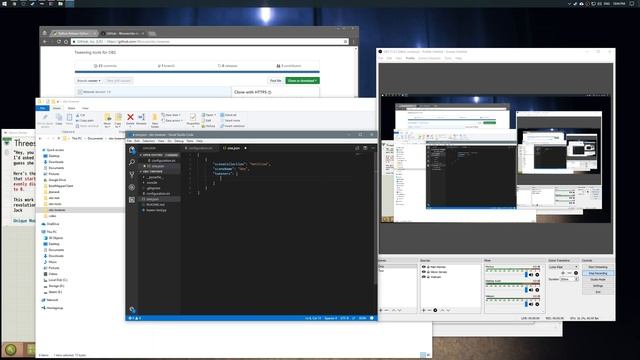Click the Properties icon in File Explorer ribbon
The height and width of the screenshot is (360, 640).
[x=193, y=118]
